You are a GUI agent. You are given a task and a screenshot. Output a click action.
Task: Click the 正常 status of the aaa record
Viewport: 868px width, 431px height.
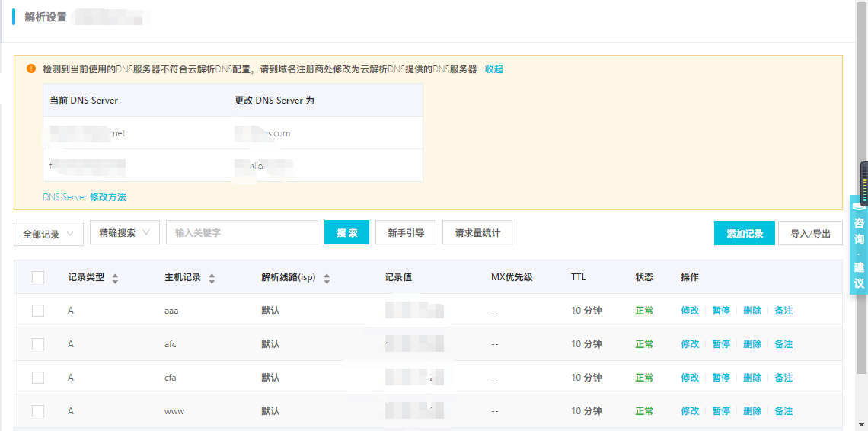click(644, 311)
